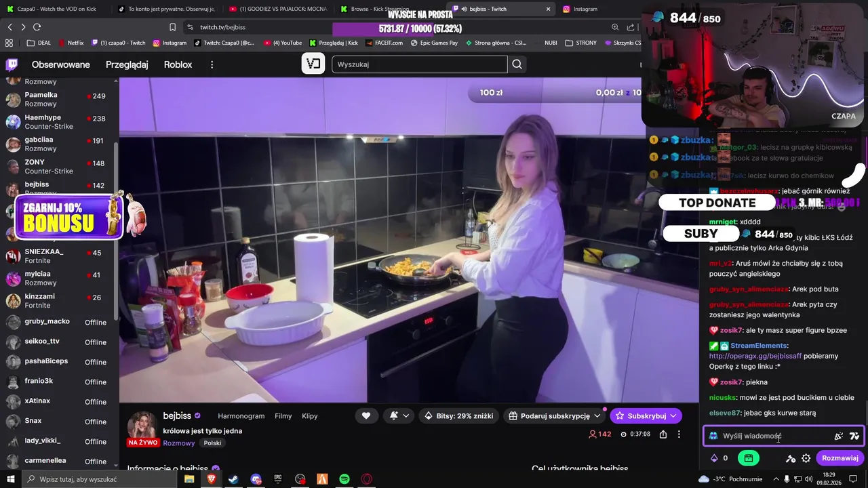The width and height of the screenshot is (868, 488).
Task: Open the STRONY bookmarks folder
Action: point(580,43)
